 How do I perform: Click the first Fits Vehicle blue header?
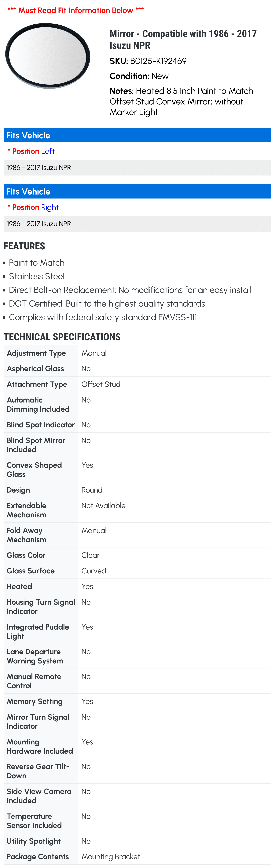(137, 135)
